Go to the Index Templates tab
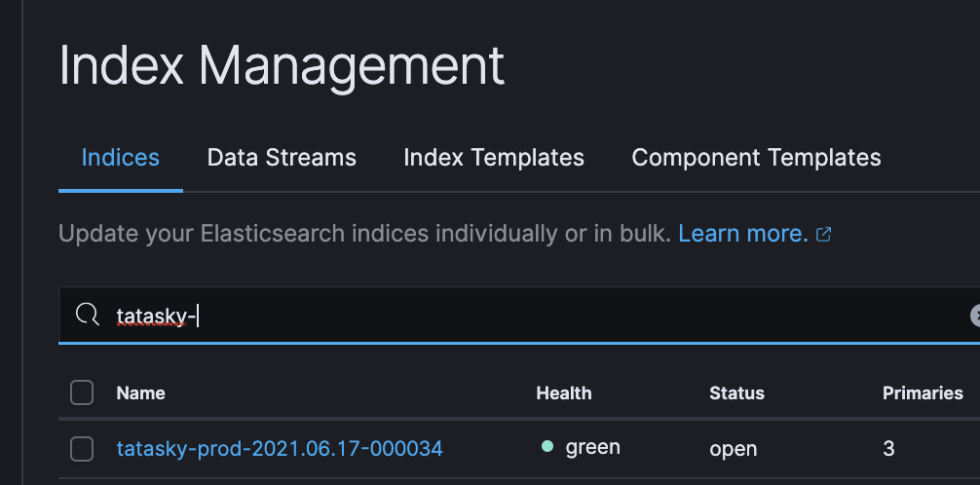 coord(494,158)
